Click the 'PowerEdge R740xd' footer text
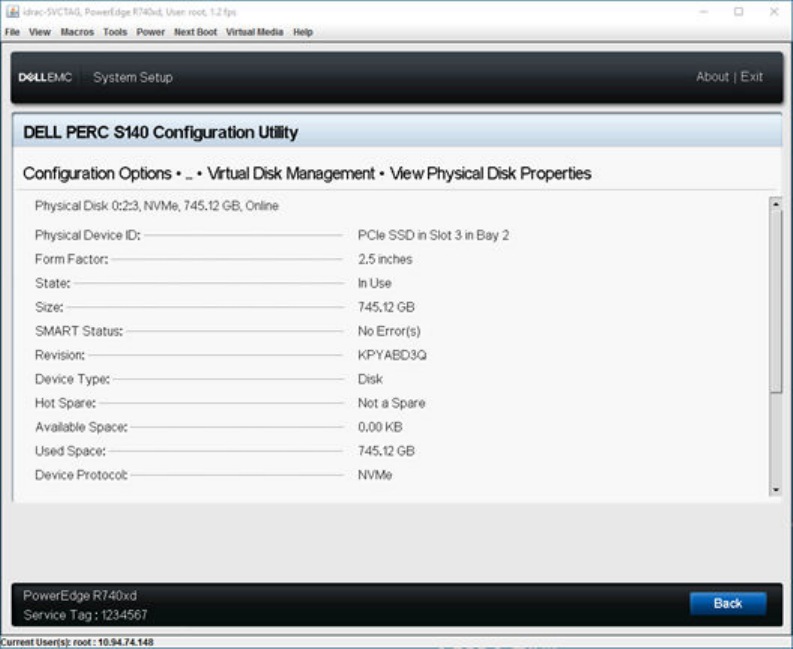Screen dimensions: 793x649 (80, 595)
